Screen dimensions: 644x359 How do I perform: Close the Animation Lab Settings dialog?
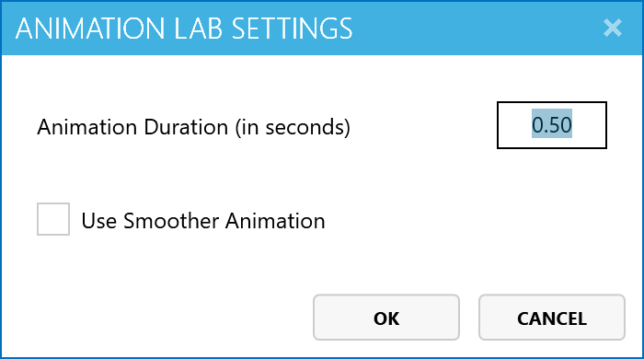coord(613,28)
